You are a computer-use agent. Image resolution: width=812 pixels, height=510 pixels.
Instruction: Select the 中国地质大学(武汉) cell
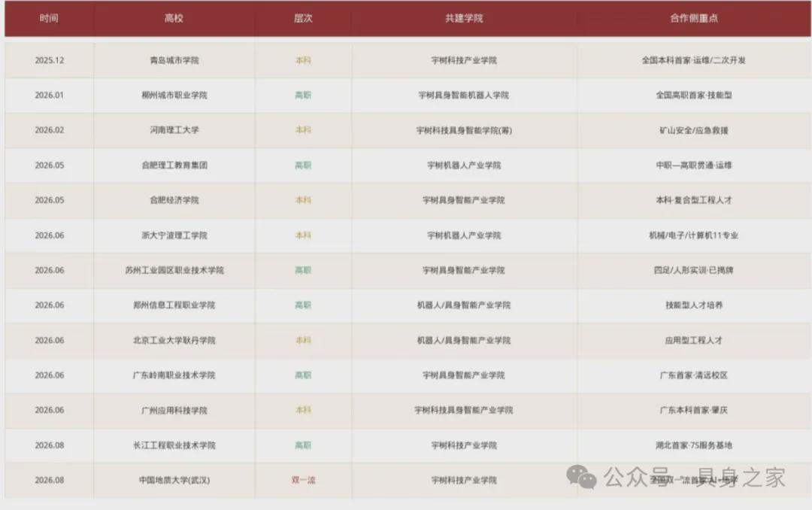pyautogui.click(x=174, y=481)
